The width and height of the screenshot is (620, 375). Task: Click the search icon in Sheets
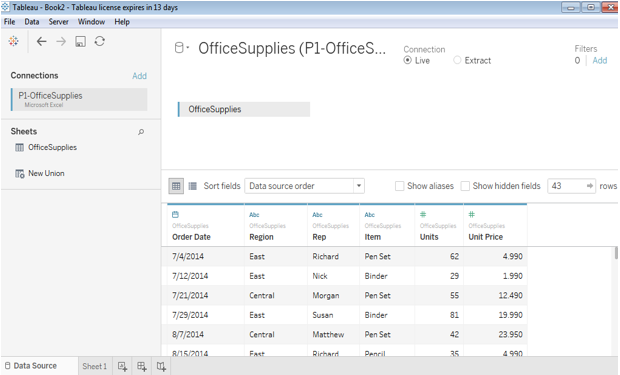tap(141, 132)
